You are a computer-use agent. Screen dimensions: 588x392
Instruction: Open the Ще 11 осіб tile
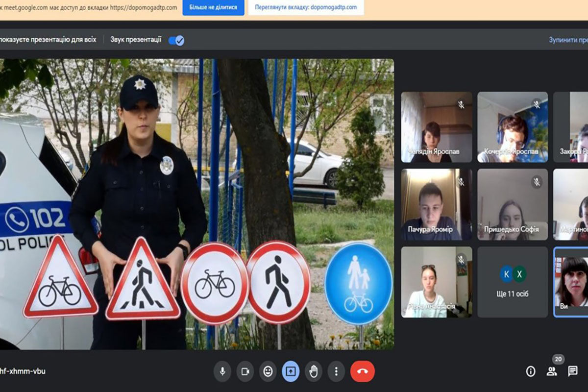point(513,282)
